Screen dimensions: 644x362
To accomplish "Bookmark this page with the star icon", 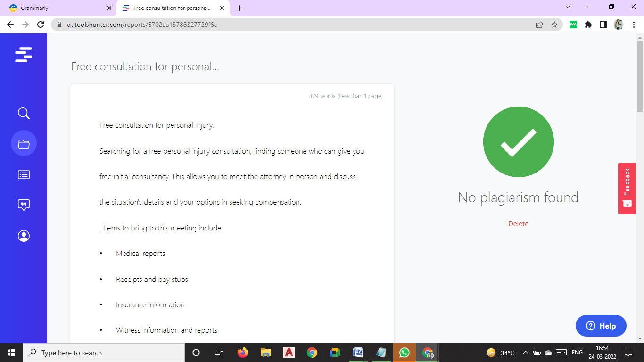I will pos(554,25).
